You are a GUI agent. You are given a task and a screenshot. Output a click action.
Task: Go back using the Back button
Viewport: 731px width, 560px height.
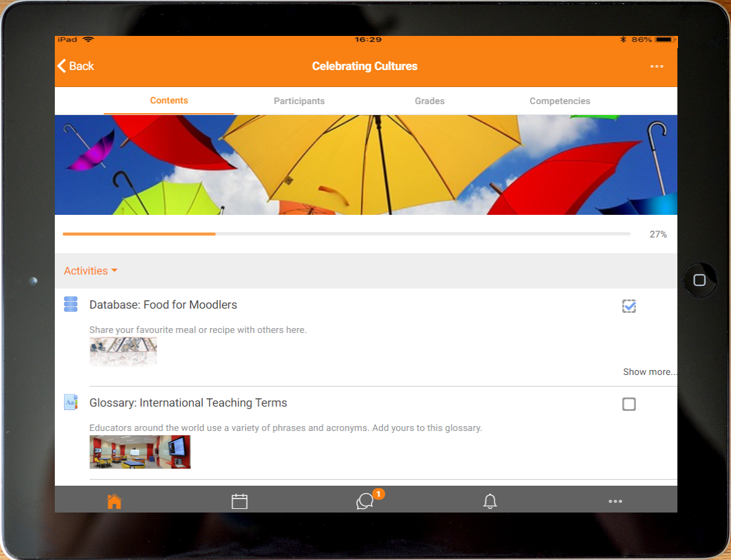coord(76,66)
